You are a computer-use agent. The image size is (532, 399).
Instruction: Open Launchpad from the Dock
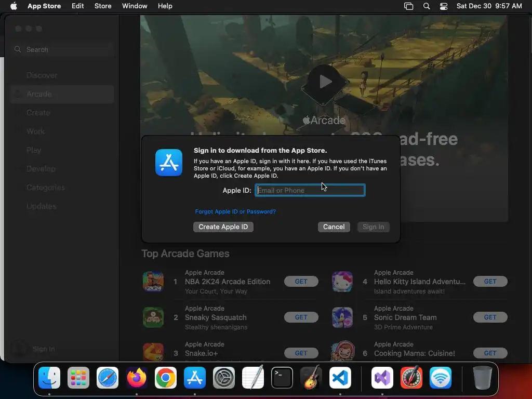point(78,378)
